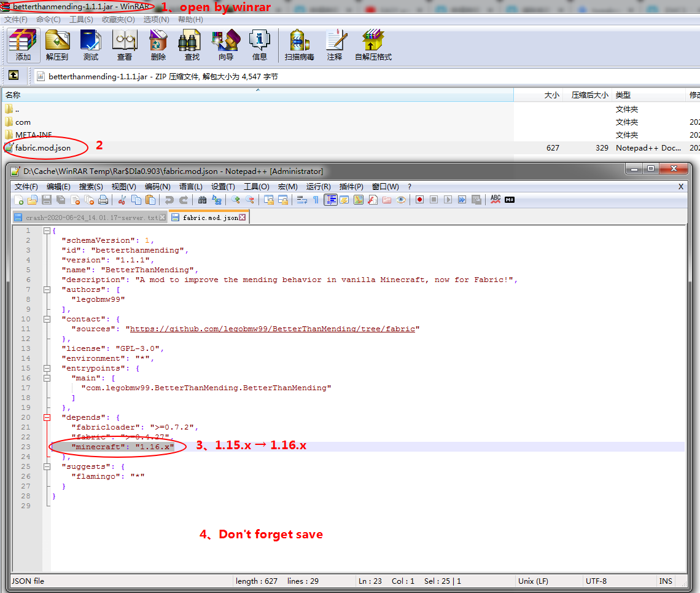Collapse the "depends" fold on line 20
Viewport: 700px width, 593px height.
47,417
